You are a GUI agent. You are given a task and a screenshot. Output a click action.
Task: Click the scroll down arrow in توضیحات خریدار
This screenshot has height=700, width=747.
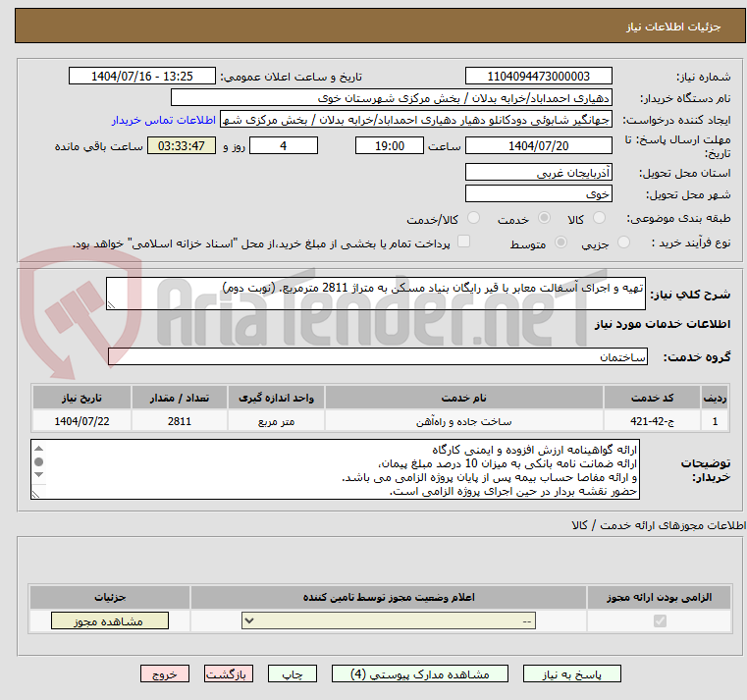point(39,474)
